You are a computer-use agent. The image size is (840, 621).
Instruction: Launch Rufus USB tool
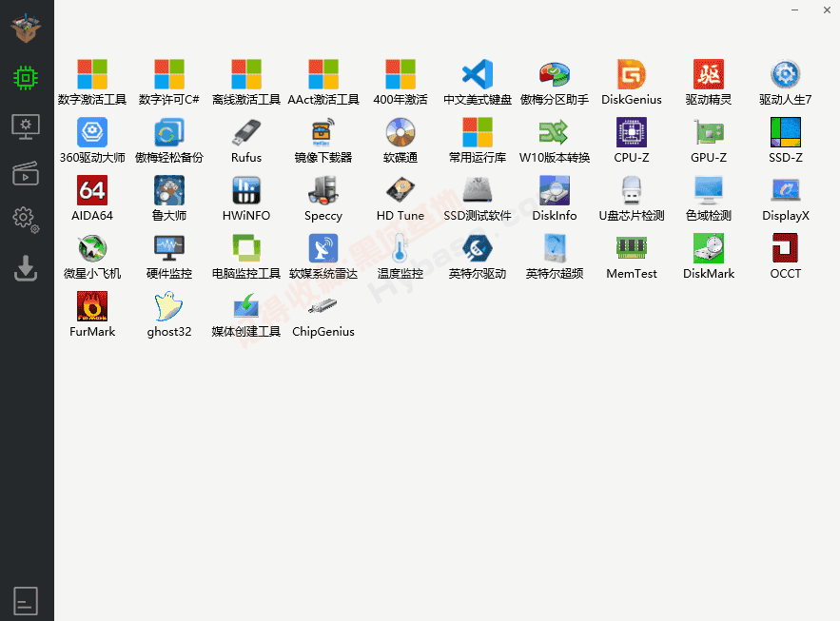246,140
